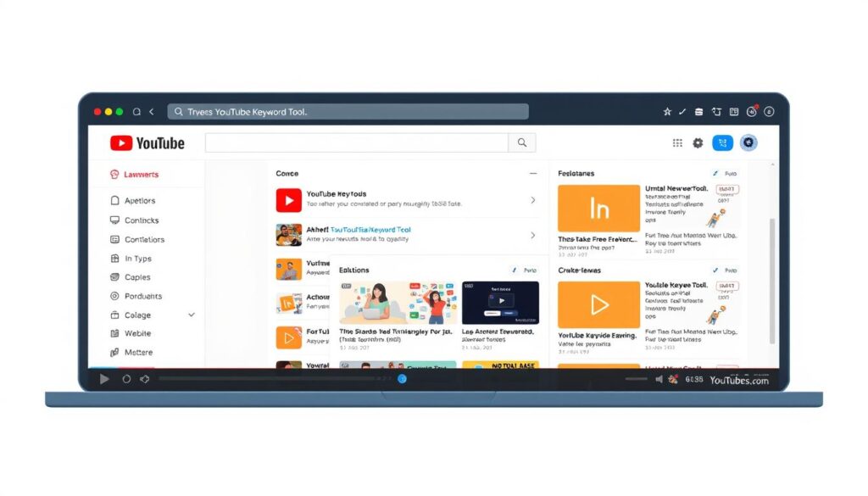This screenshot has width=868, height=496.
Task: Click the badge beside Umtal NewwerTool
Action: tap(726, 189)
